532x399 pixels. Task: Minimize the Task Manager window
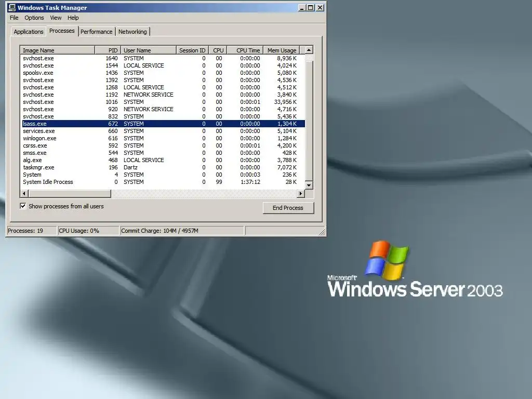[x=302, y=8]
